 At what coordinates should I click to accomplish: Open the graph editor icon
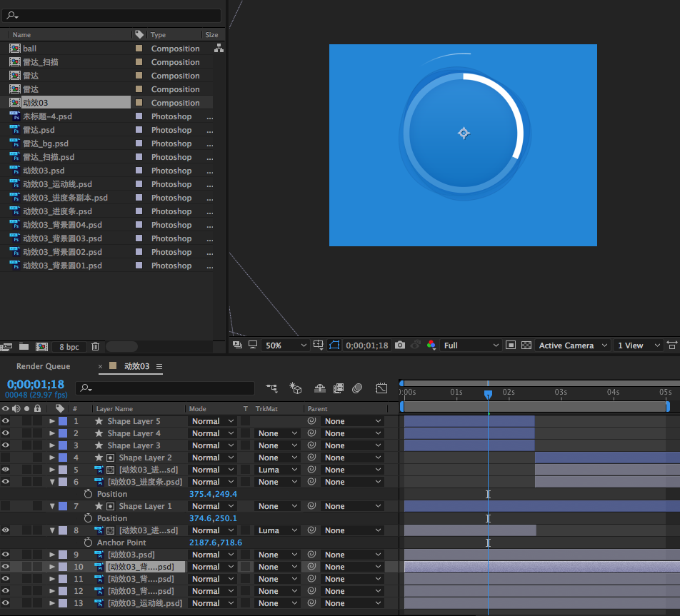tap(381, 388)
